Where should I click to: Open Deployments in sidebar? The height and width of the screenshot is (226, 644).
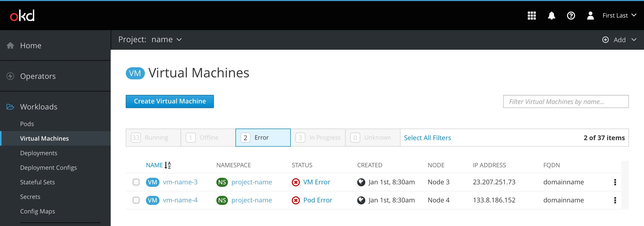click(39, 153)
